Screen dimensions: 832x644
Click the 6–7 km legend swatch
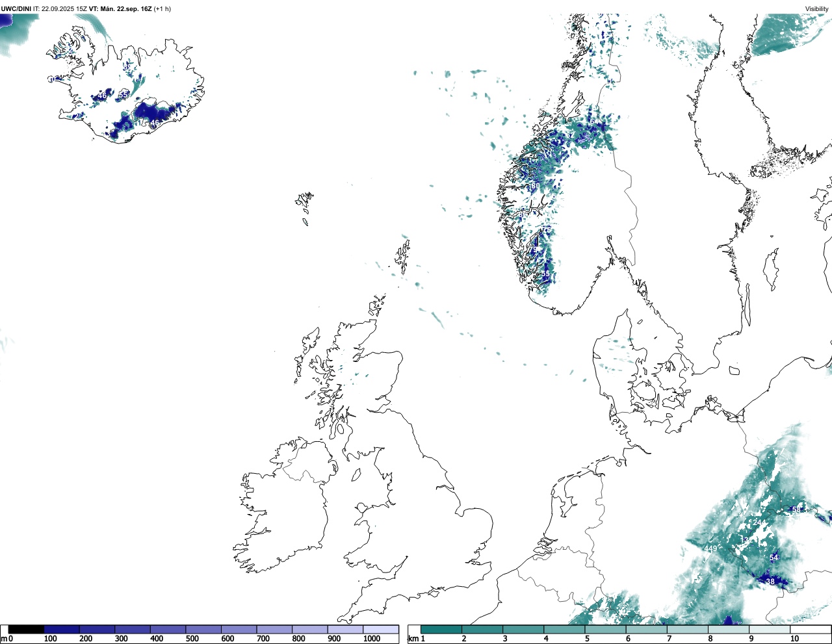646,629
